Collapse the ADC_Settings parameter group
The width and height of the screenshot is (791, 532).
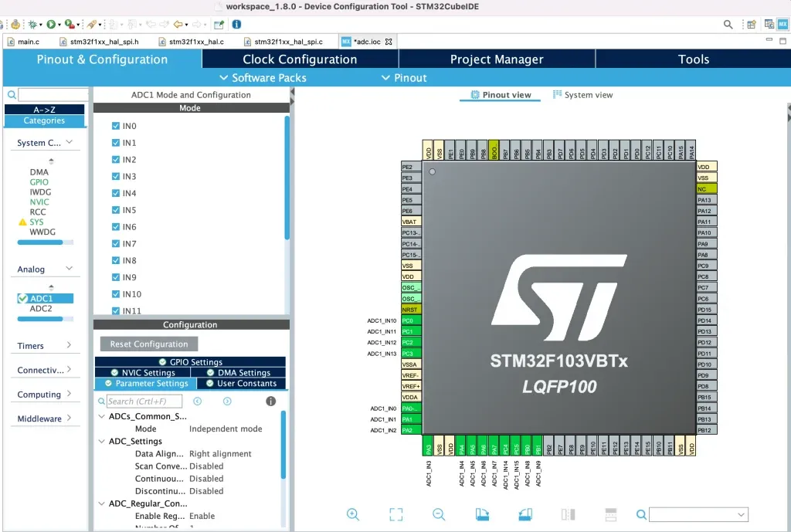[103, 442]
